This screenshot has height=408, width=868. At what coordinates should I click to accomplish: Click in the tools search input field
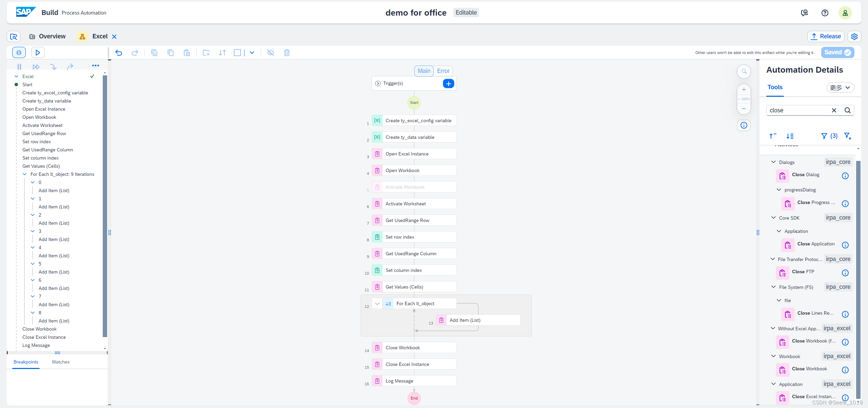798,110
